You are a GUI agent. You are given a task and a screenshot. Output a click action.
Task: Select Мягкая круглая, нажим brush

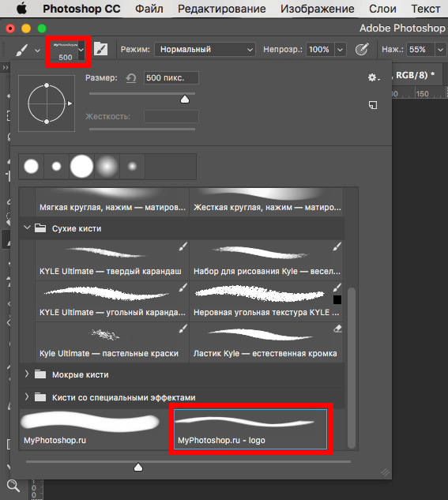(112, 202)
